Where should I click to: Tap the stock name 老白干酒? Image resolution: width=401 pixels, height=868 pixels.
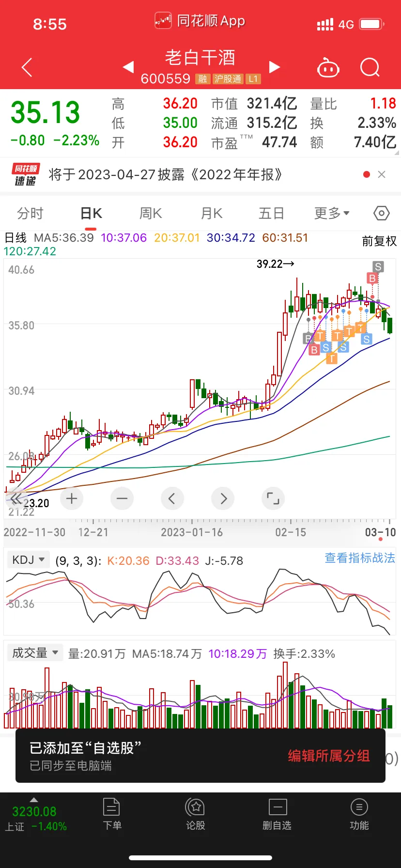pos(200,58)
